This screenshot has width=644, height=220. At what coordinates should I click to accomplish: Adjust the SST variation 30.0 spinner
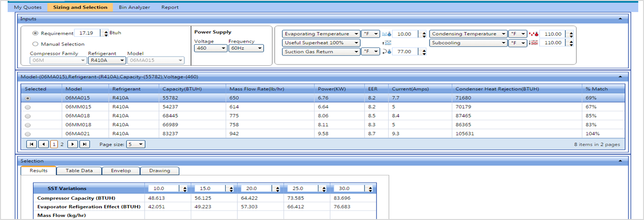click(x=371, y=189)
